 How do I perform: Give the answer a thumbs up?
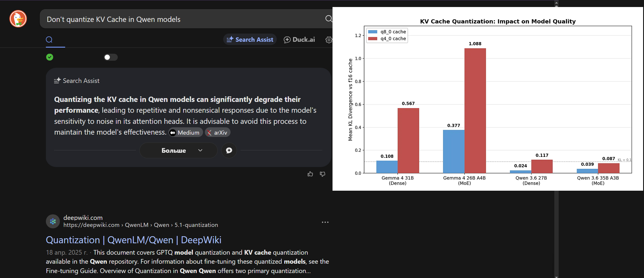[x=310, y=174]
